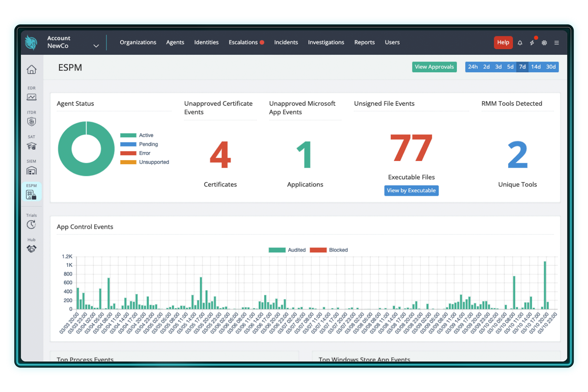Open the Investigations menu item
Screen dimensions: 588x392
[326, 42]
